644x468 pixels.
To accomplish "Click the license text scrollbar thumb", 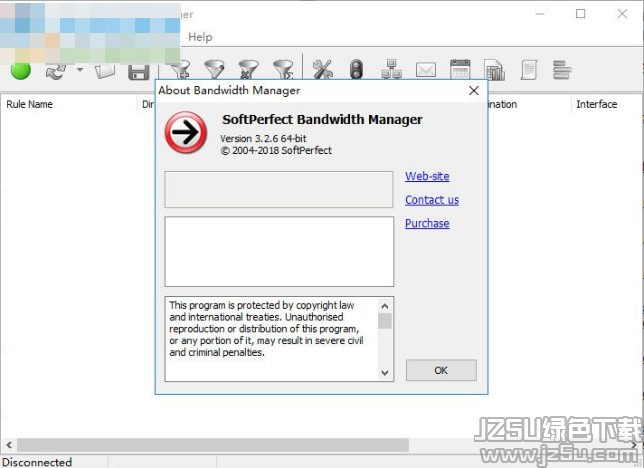I will click(385, 321).
